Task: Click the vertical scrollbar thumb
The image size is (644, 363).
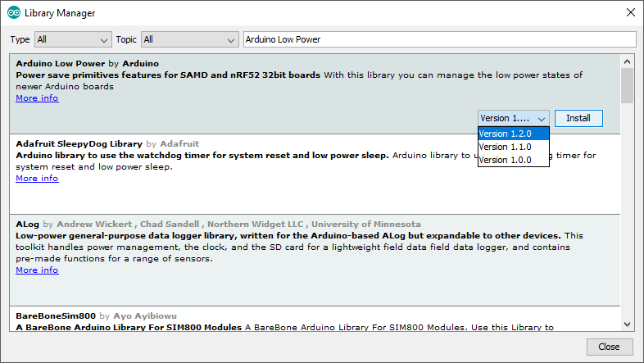Action: pyautogui.click(x=627, y=85)
